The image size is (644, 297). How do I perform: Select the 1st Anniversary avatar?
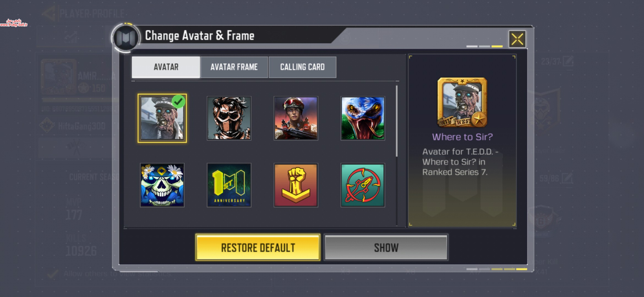click(229, 185)
